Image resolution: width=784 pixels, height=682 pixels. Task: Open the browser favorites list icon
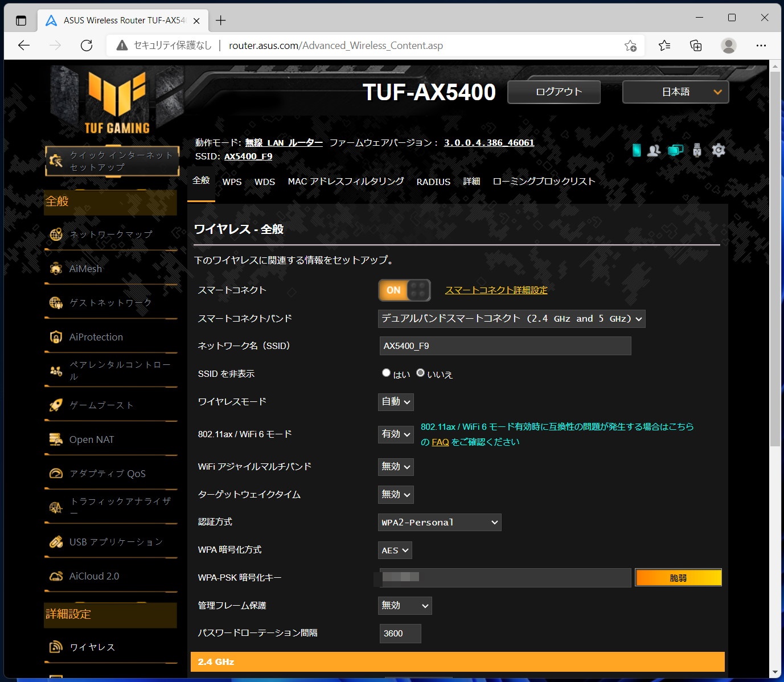664,46
